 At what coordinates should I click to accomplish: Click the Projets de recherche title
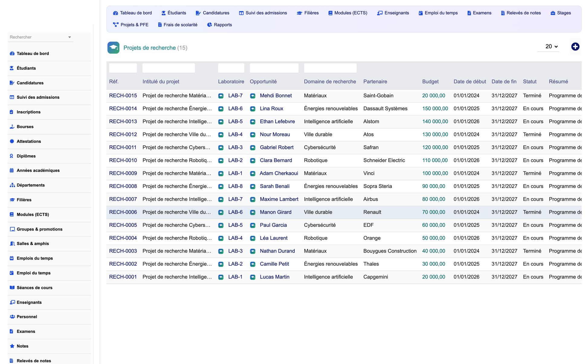(x=150, y=48)
